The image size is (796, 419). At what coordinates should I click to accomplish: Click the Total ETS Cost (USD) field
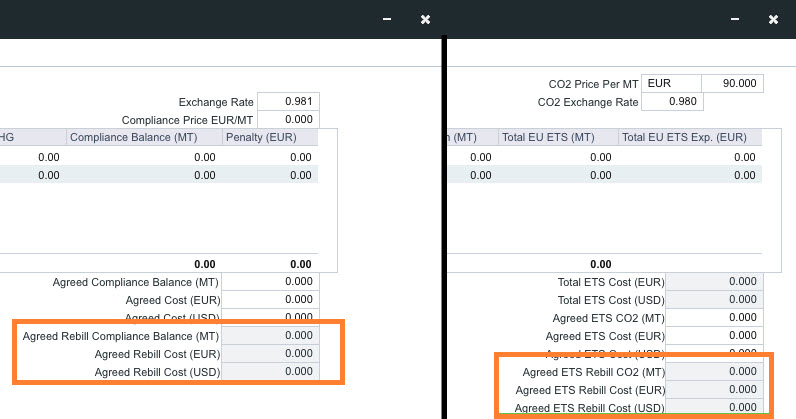pos(714,300)
